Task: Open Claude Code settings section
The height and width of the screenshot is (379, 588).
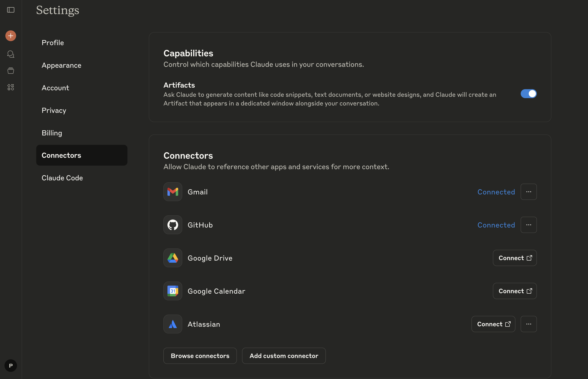Action: click(62, 178)
